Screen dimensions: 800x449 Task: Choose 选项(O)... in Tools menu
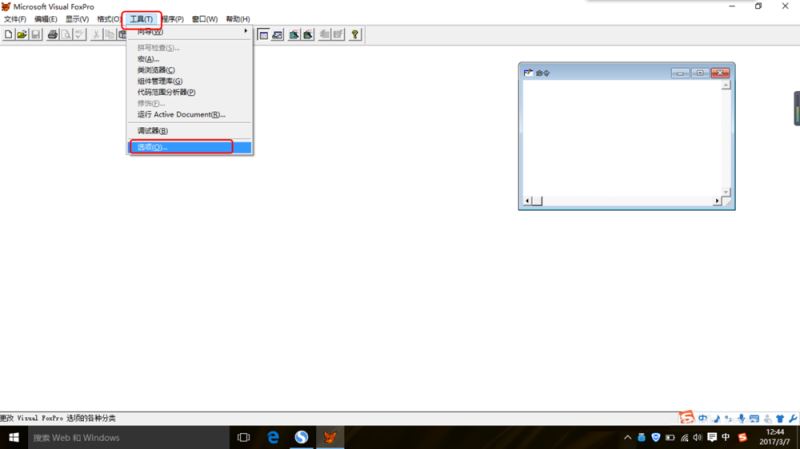tap(190, 147)
